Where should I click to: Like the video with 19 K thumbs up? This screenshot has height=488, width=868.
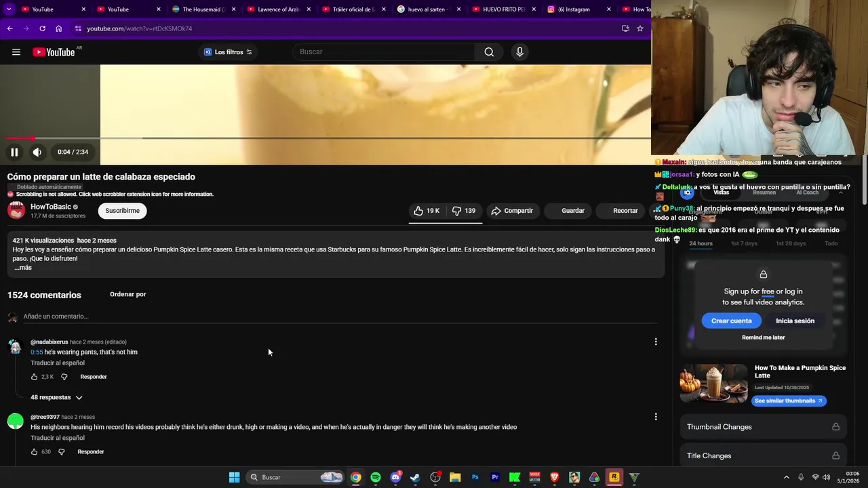[x=427, y=211]
